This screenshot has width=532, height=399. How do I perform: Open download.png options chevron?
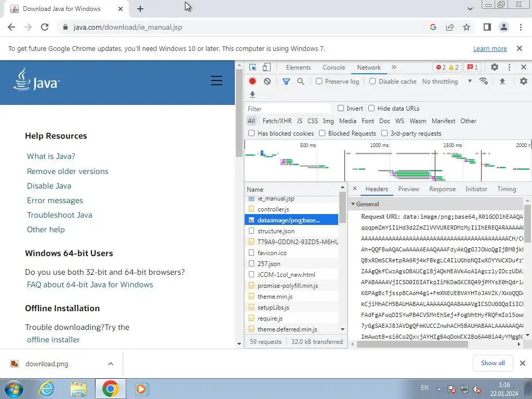(111, 364)
